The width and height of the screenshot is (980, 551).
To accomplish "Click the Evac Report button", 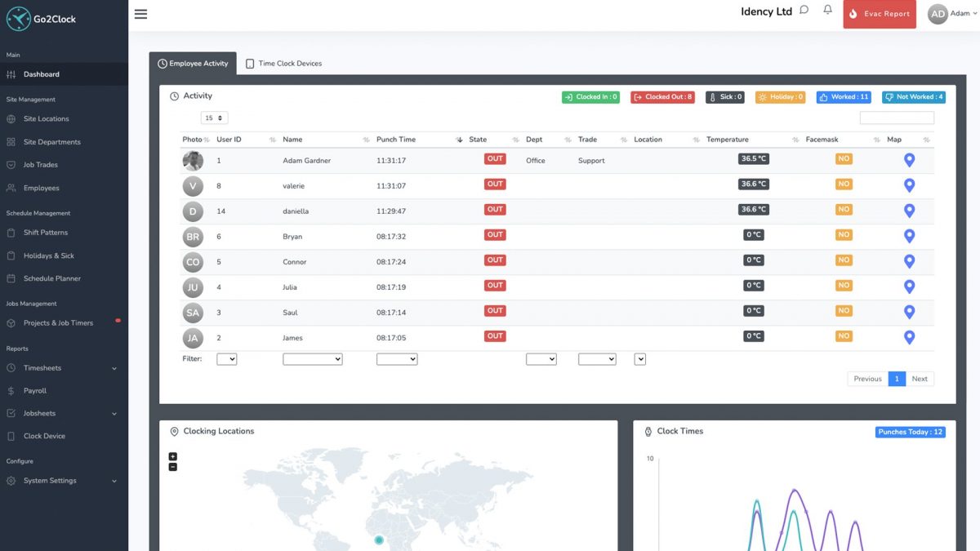I will coord(879,14).
